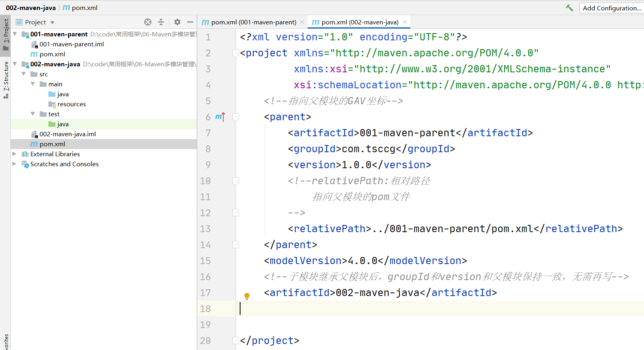
Task: Collapse the 001-maven-parent module node
Action: [x=15, y=34]
